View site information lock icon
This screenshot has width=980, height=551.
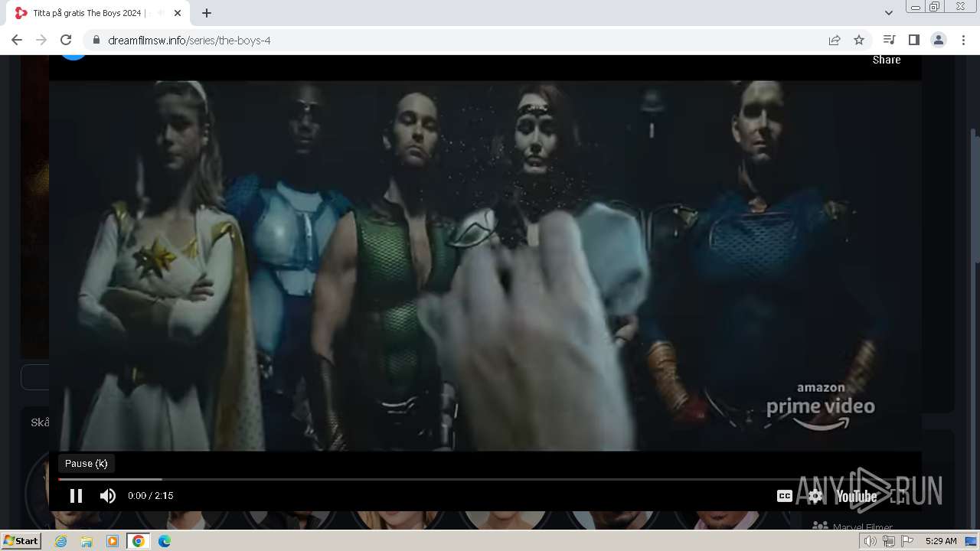[x=96, y=40]
